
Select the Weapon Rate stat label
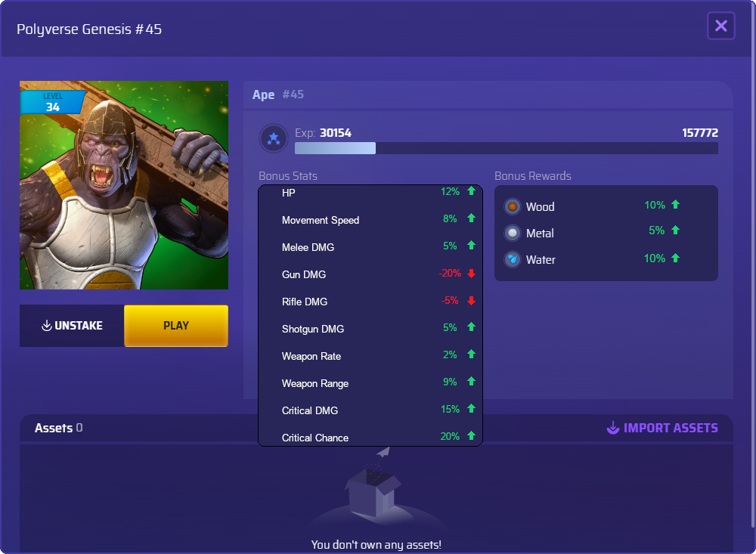pos(311,356)
